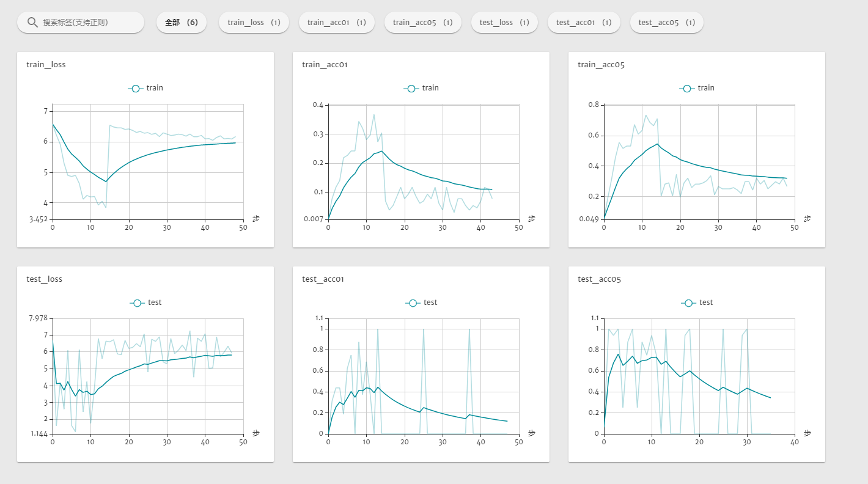Toggle the test legend marker in test__loss chart

(x=138, y=303)
